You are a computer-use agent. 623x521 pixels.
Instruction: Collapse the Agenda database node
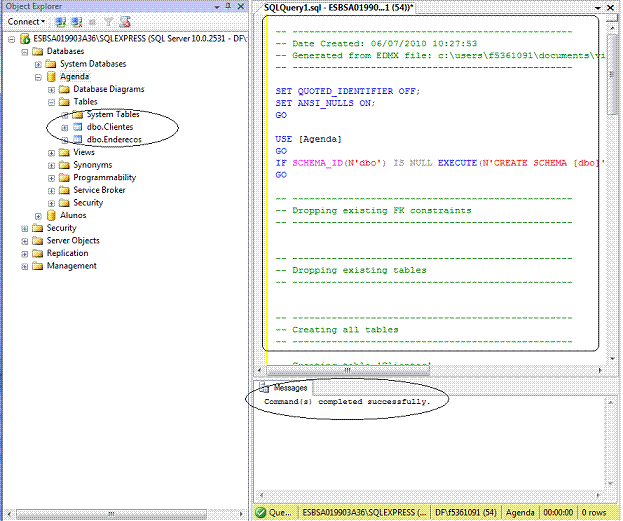click(x=38, y=77)
